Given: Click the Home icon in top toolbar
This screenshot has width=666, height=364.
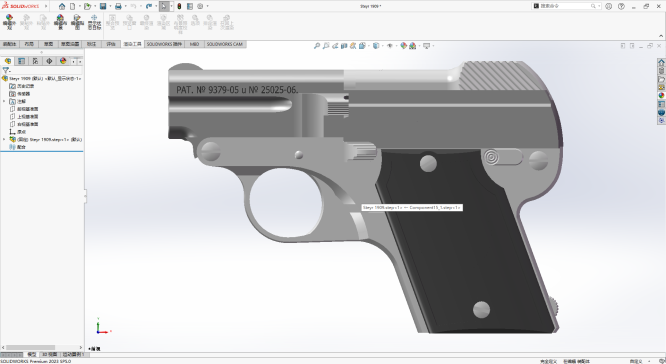Looking at the screenshot, I should (x=62, y=6).
